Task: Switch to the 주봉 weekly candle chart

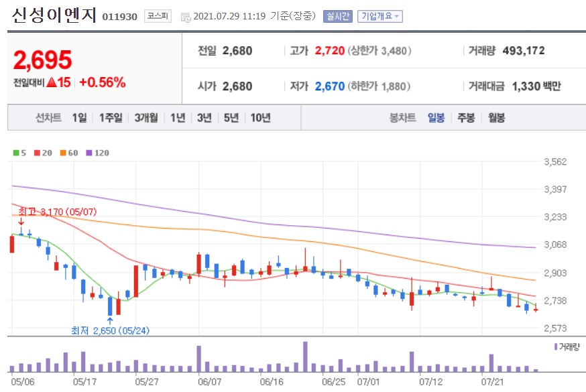Action: (x=466, y=118)
